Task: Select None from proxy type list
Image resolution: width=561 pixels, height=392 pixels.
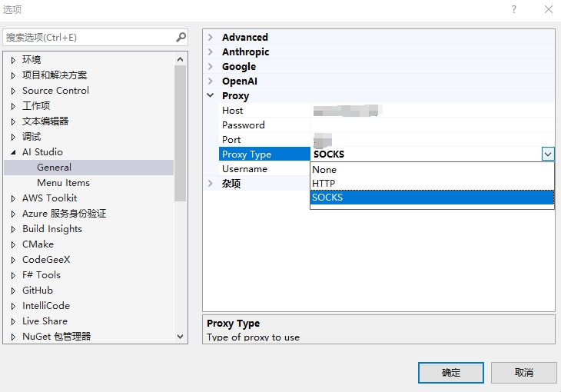Action: tap(324, 170)
